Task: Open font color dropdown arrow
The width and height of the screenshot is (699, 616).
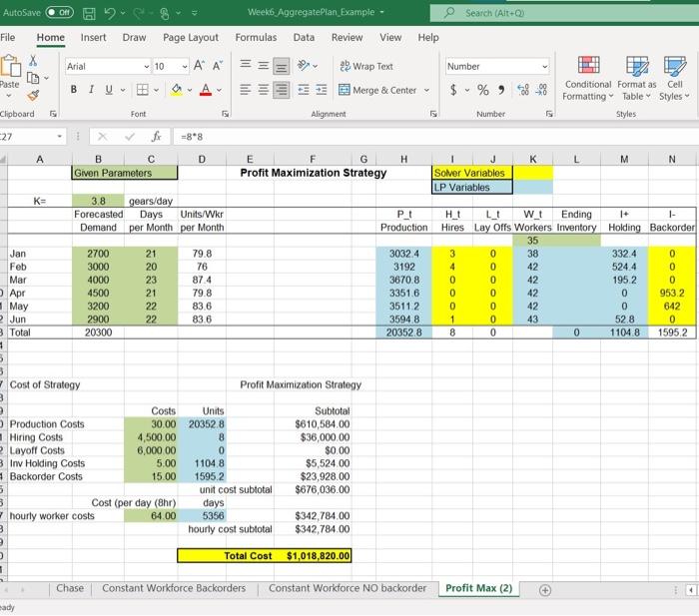Action: (x=219, y=90)
